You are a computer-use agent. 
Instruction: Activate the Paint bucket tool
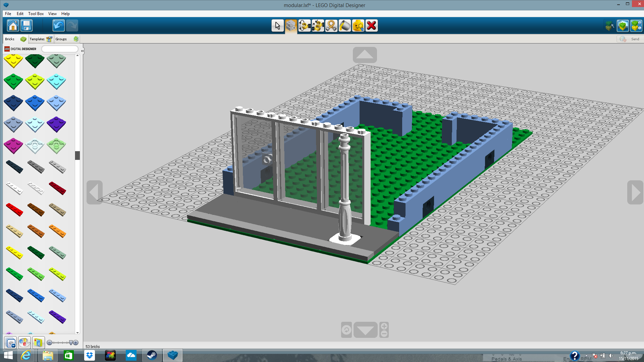coord(344,26)
